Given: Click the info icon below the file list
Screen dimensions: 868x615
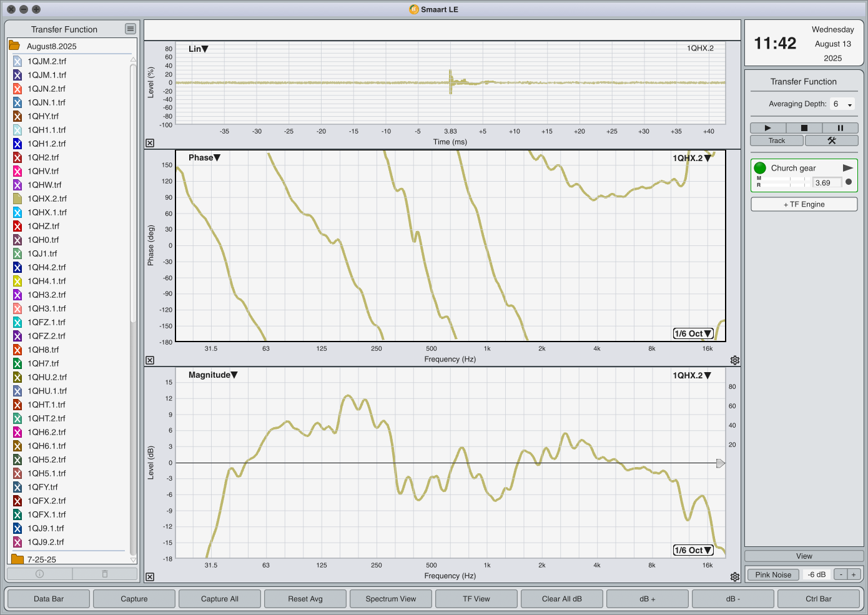Looking at the screenshot, I should [x=39, y=574].
